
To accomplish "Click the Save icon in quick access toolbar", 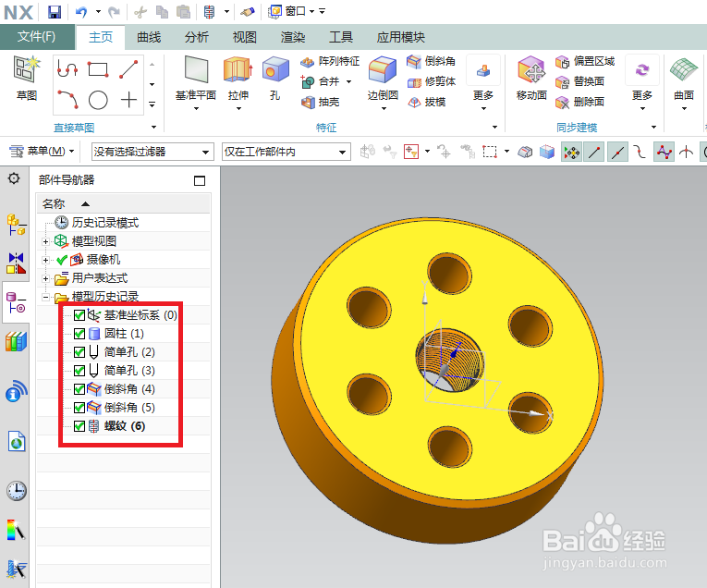I will (55, 12).
